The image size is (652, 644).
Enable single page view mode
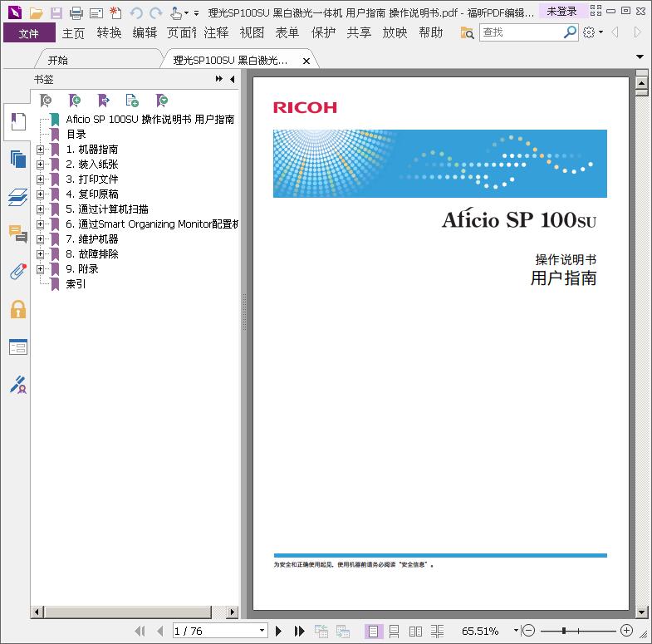373,631
